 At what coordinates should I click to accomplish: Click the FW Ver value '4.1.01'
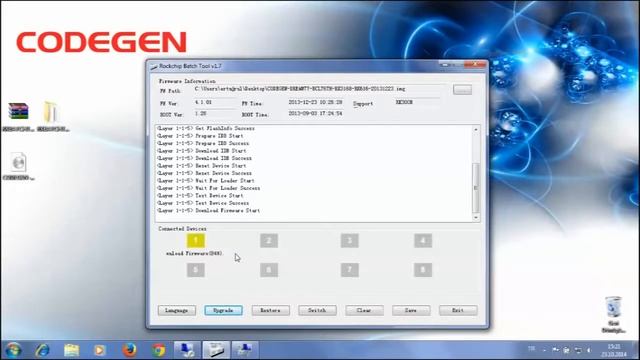pyautogui.click(x=203, y=102)
